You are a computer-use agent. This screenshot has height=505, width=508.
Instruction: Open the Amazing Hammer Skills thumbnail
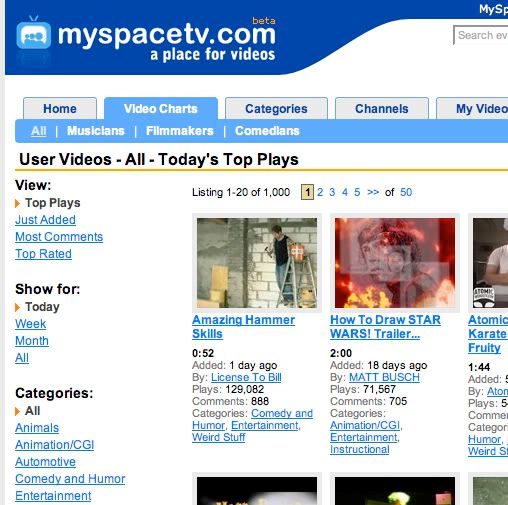tap(257, 263)
